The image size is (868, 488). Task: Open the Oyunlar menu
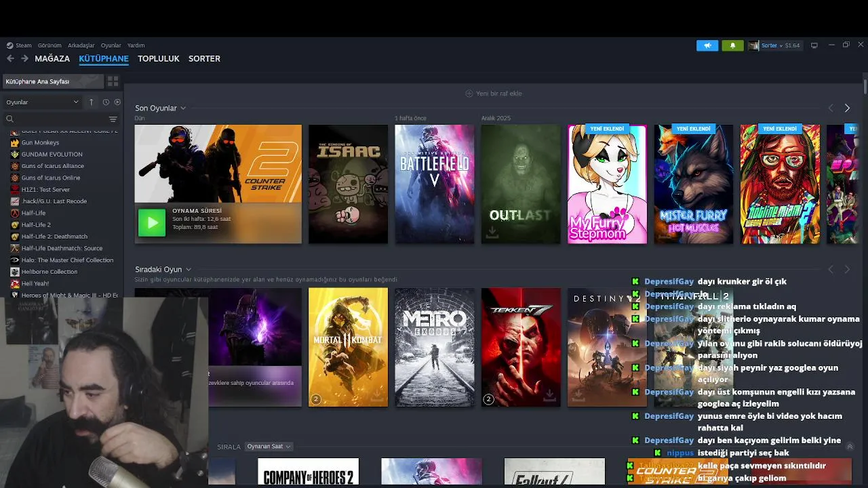tap(111, 45)
